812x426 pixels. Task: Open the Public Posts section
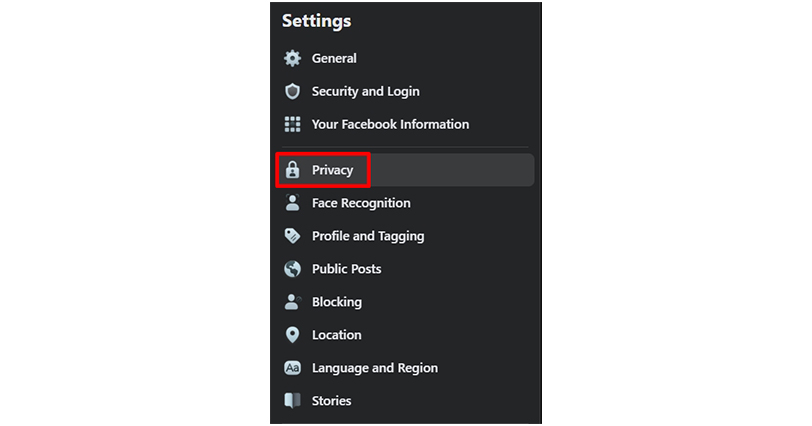346,269
